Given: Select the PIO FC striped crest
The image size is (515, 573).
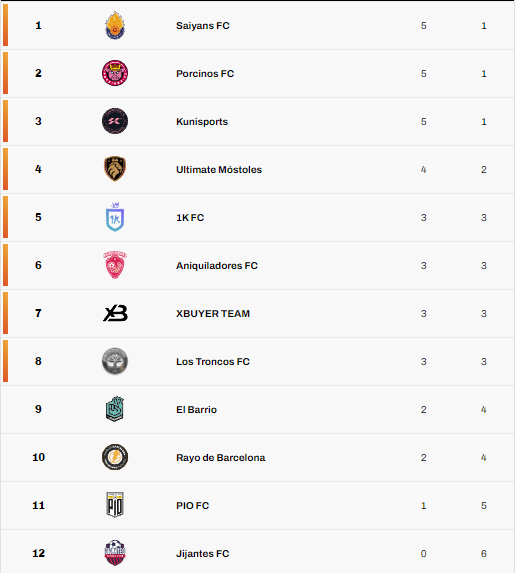Looking at the screenshot, I should [x=115, y=505].
